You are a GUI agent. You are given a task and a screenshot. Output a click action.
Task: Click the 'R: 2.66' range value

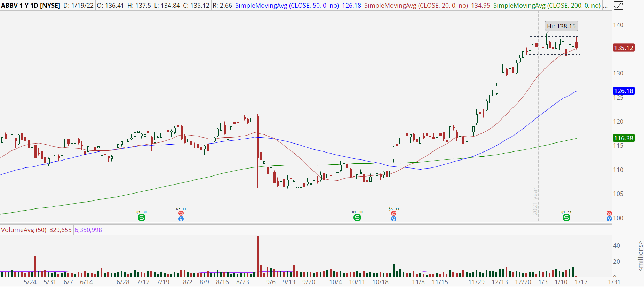click(222, 6)
